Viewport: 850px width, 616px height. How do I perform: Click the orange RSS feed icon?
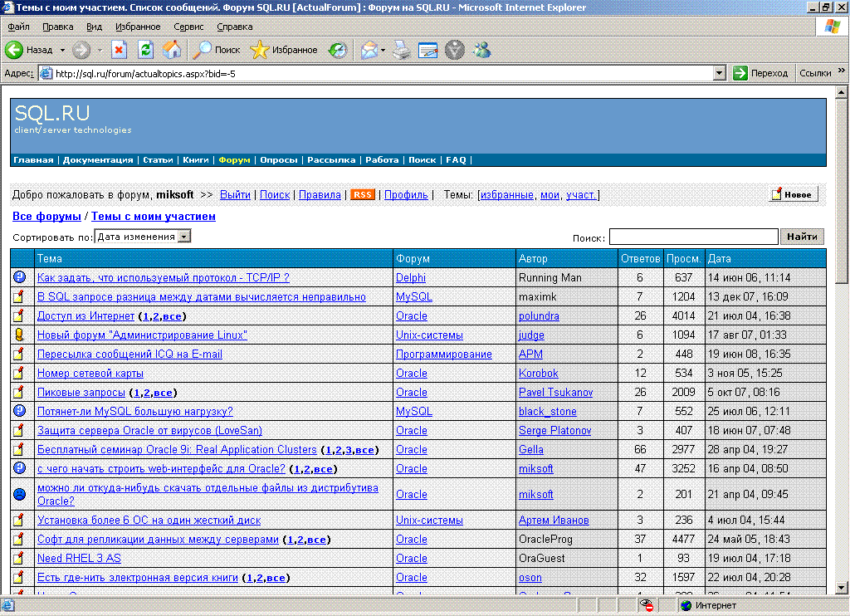tap(363, 194)
